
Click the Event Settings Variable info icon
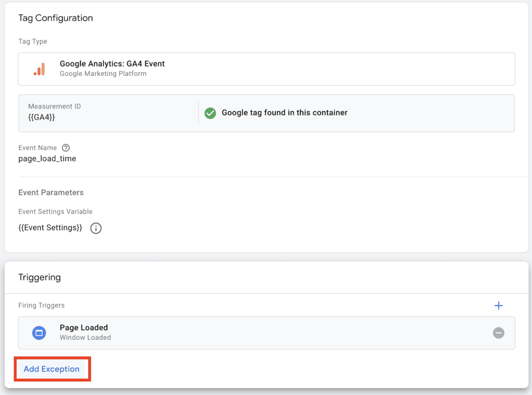click(96, 228)
